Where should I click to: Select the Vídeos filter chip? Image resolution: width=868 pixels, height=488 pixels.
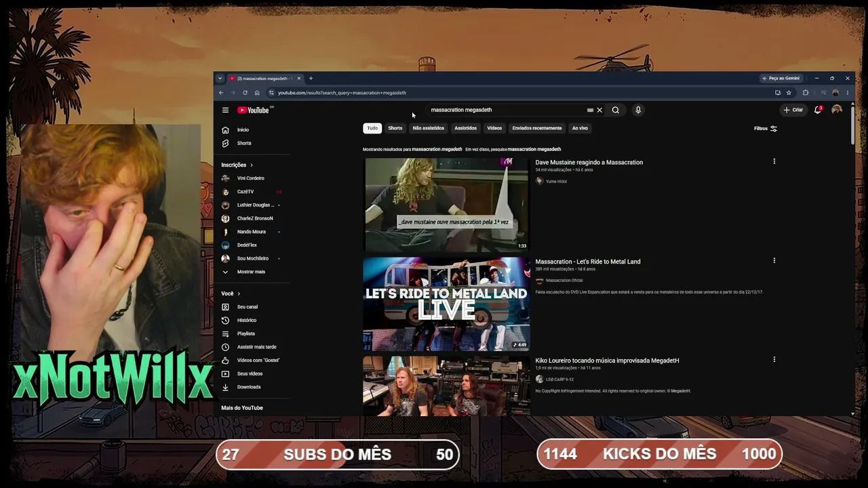(494, 128)
